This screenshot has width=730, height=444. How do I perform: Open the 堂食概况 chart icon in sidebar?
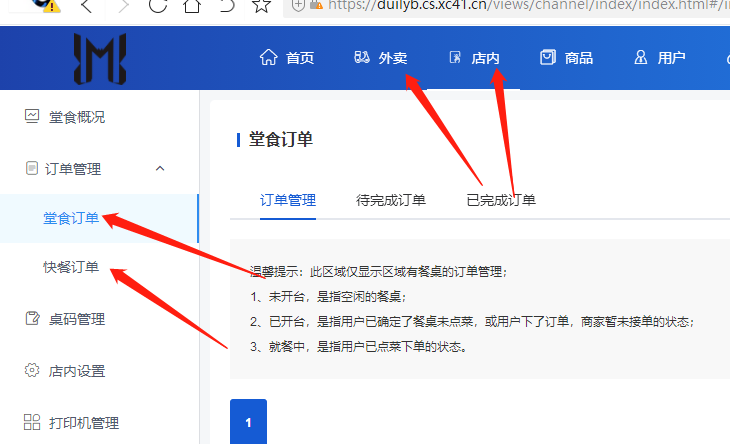pyautogui.click(x=32, y=117)
